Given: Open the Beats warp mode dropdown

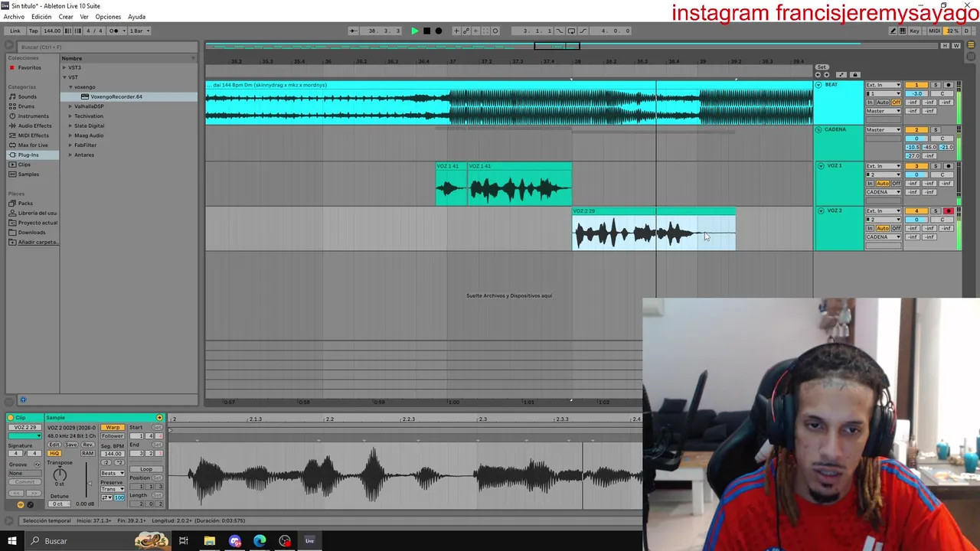Looking at the screenshot, I should [113, 473].
